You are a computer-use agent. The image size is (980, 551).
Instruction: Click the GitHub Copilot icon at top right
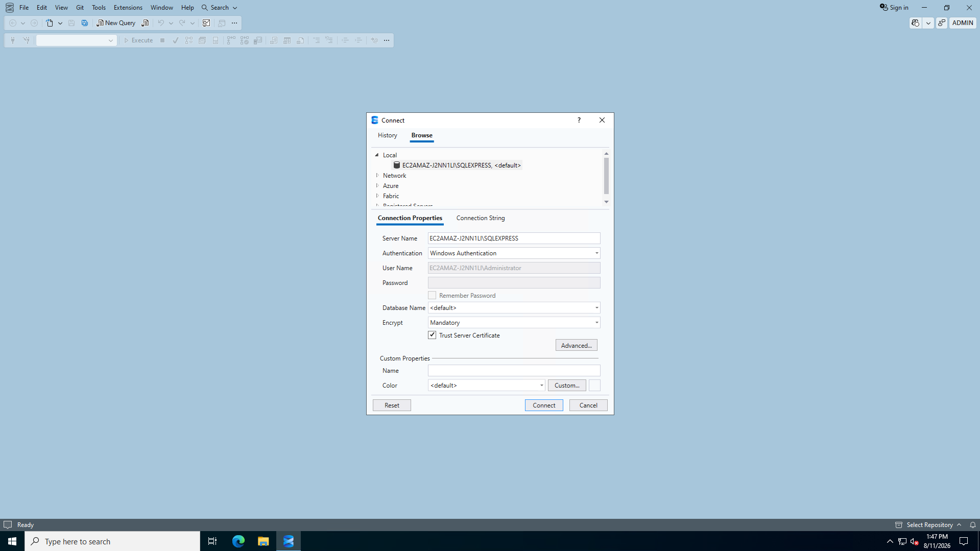[x=915, y=23]
